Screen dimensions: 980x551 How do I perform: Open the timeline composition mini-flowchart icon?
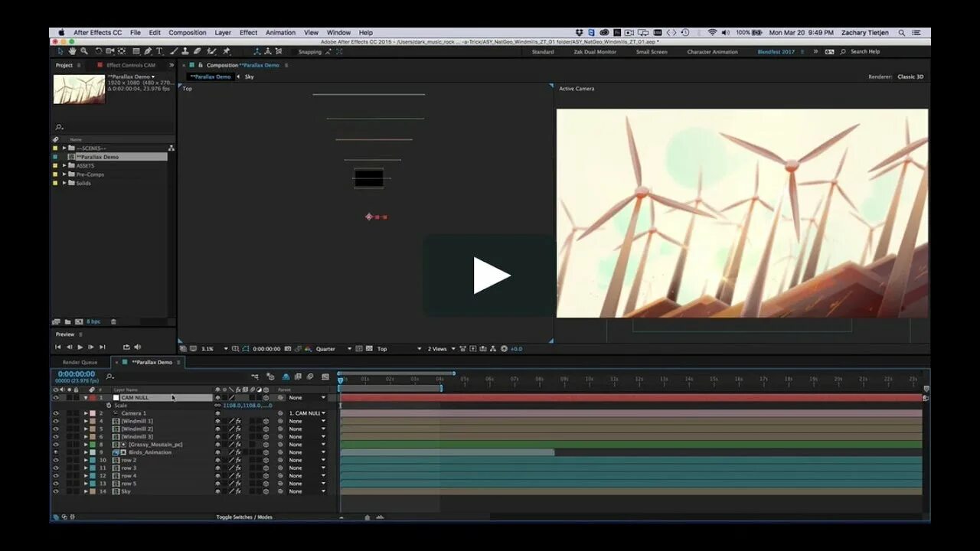(x=255, y=377)
